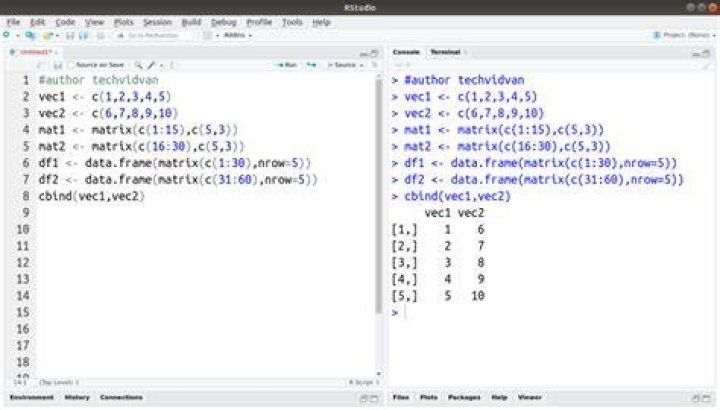Open the Project (None) dropdown
Image resolution: width=720 pixels, height=410 pixels.
tap(684, 35)
